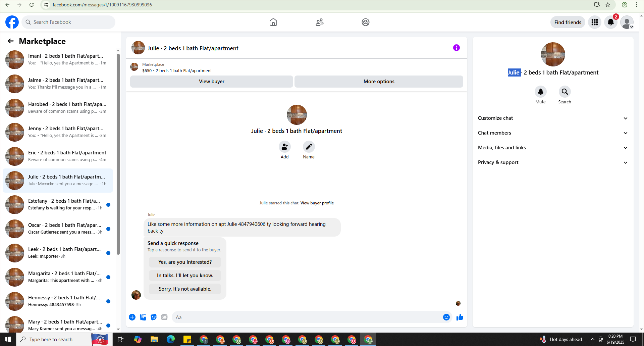
Task: Bookmark this page with the star icon
Action: [x=608, y=5]
